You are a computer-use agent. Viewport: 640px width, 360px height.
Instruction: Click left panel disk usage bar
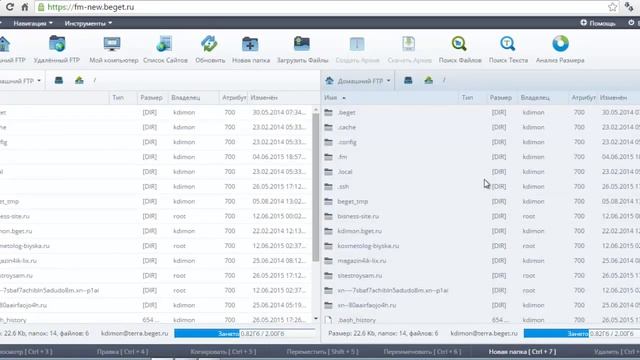point(245,333)
